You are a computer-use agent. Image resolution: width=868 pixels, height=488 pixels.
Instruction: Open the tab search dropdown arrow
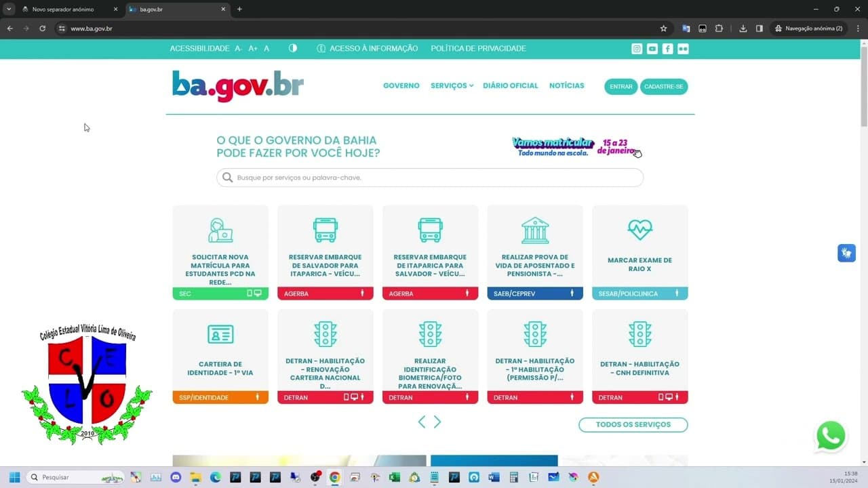pos(9,9)
